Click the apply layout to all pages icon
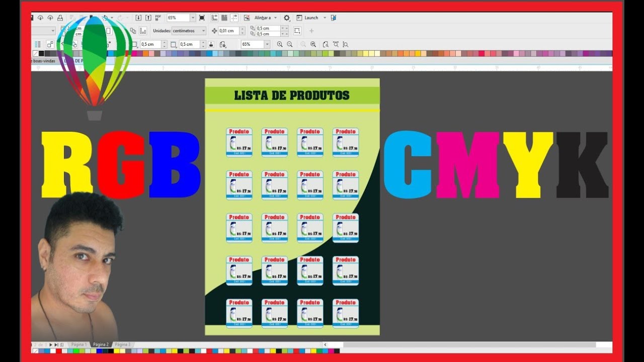 [x=133, y=31]
